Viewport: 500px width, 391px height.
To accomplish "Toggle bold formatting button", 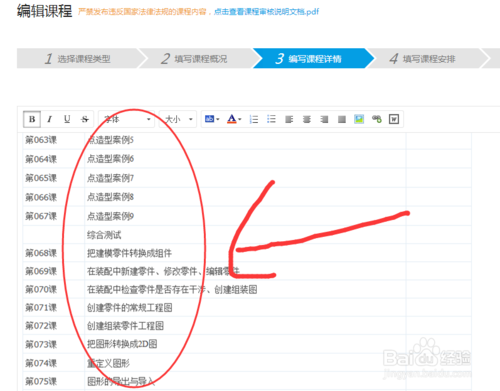I will click(32, 119).
